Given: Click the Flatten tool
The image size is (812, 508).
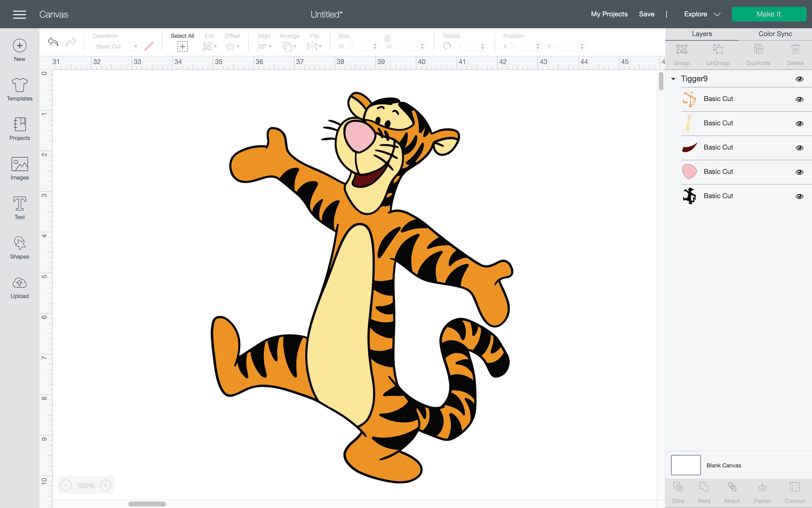Looking at the screenshot, I should pyautogui.click(x=762, y=493).
